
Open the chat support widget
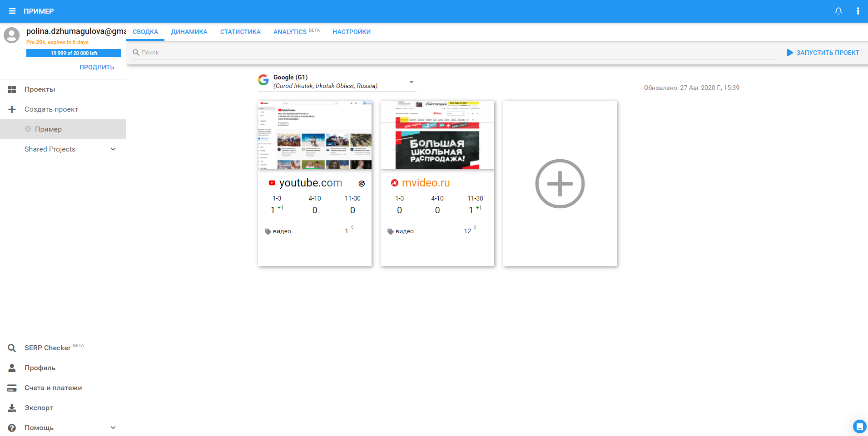[859, 426]
